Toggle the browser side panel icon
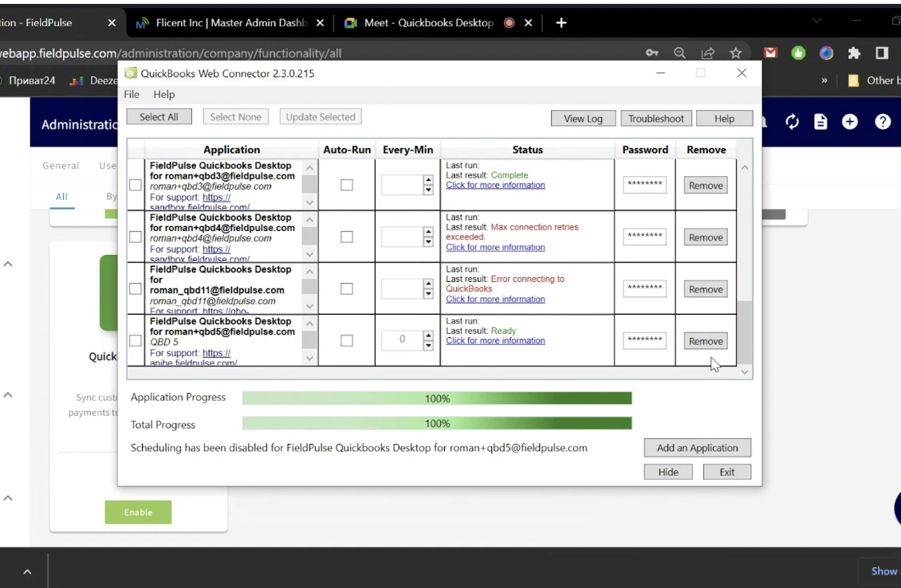 (x=882, y=53)
